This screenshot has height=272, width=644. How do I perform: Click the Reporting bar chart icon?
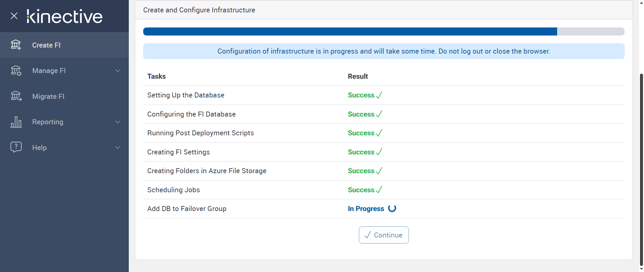(x=16, y=122)
